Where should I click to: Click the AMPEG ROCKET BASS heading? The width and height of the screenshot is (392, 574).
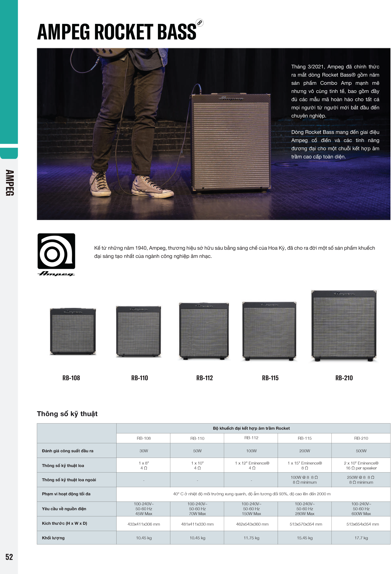(x=117, y=32)
